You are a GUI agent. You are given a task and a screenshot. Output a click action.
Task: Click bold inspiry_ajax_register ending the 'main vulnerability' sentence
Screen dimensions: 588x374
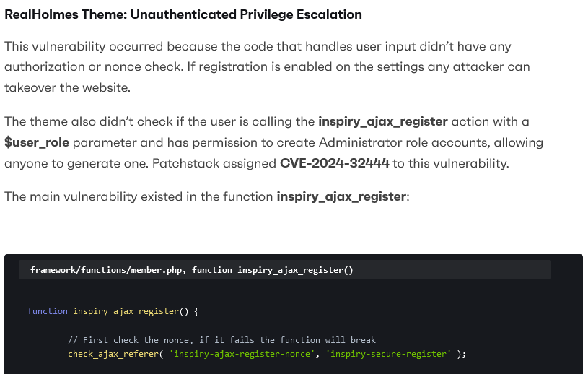(x=341, y=196)
